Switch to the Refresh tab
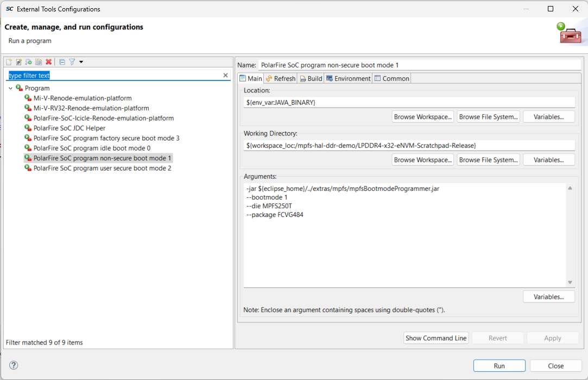Image resolution: width=588 pixels, height=380 pixels. coord(280,78)
